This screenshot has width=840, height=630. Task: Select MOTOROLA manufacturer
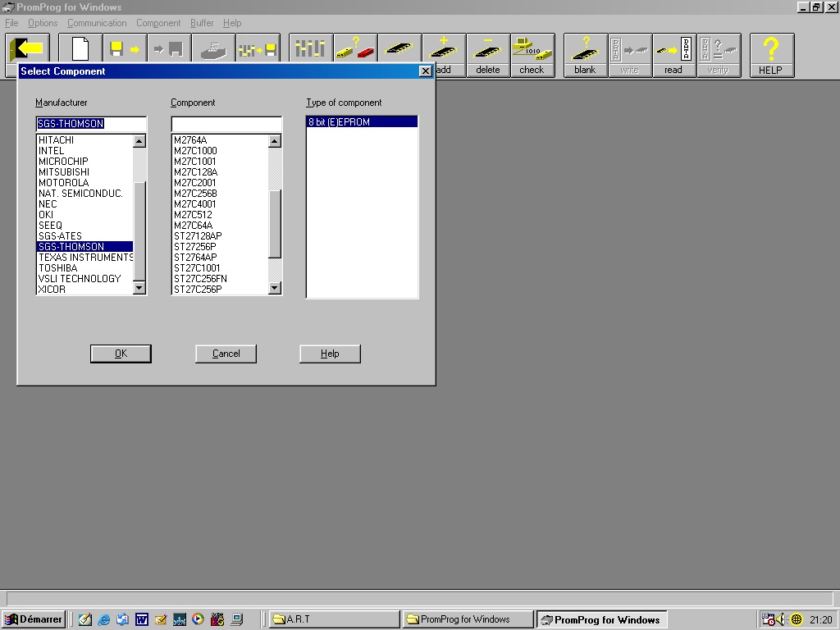pos(84,183)
